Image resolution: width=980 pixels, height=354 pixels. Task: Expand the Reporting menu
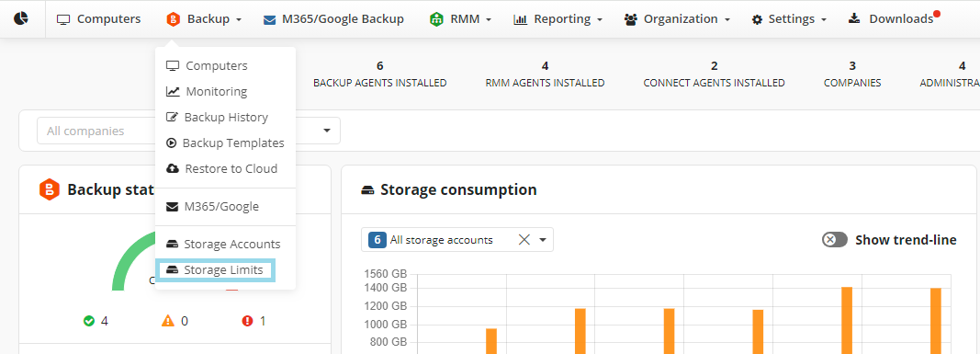(x=558, y=19)
